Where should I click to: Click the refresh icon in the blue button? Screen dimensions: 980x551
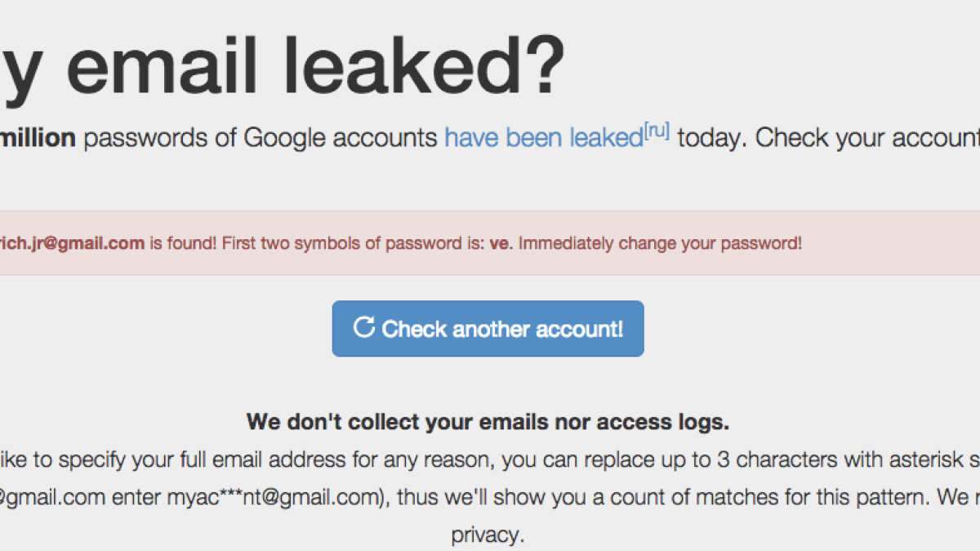[x=363, y=328]
